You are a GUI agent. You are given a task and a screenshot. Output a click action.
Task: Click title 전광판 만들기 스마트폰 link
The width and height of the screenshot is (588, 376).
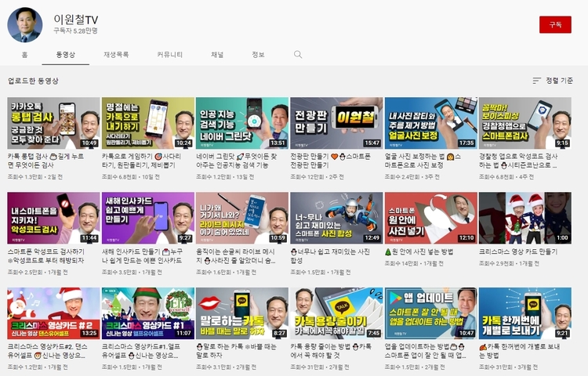point(330,161)
